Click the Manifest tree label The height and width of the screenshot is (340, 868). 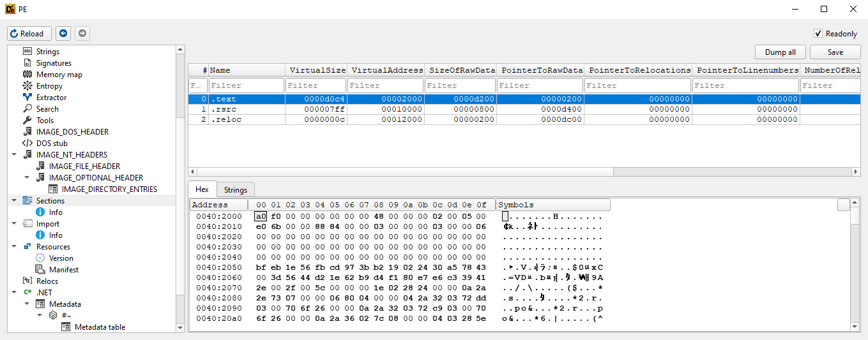(x=64, y=269)
